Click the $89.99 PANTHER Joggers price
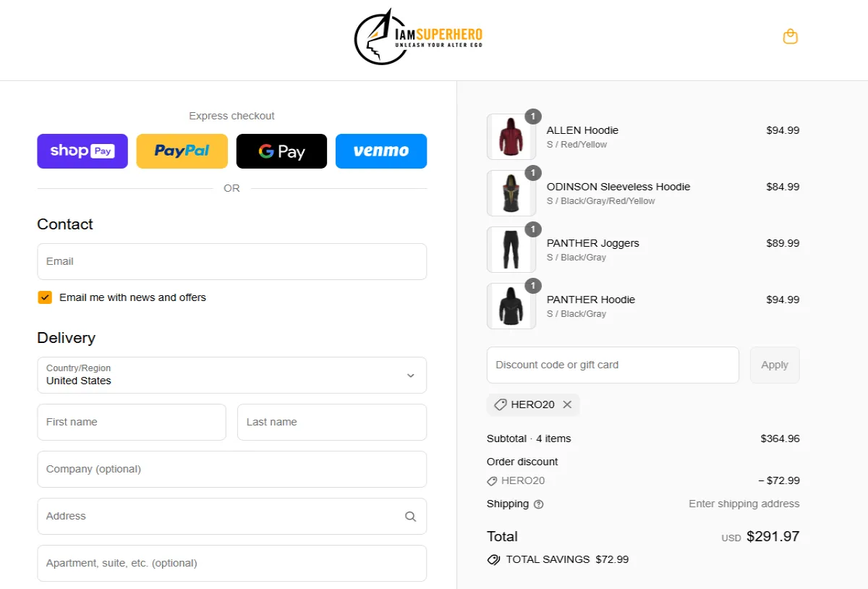This screenshot has height=589, width=868. (x=783, y=243)
